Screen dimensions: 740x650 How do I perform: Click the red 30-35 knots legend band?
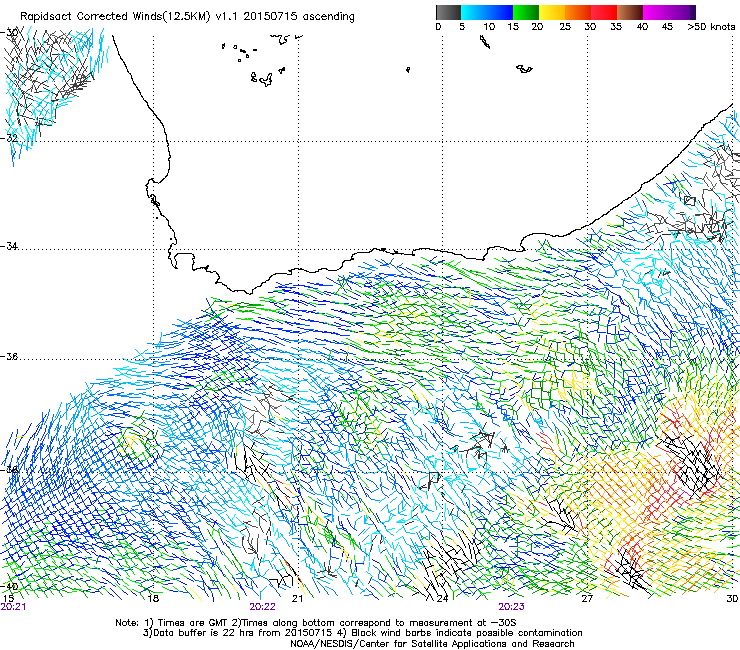[x=604, y=12]
